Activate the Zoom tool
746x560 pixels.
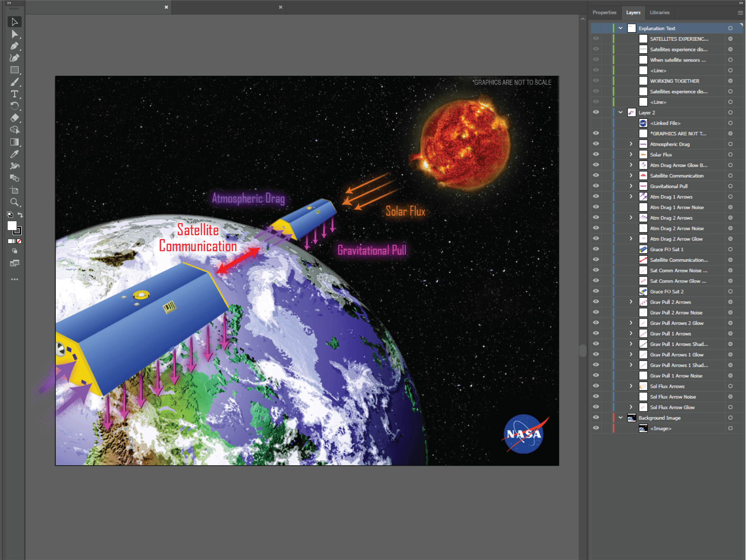coord(14,202)
